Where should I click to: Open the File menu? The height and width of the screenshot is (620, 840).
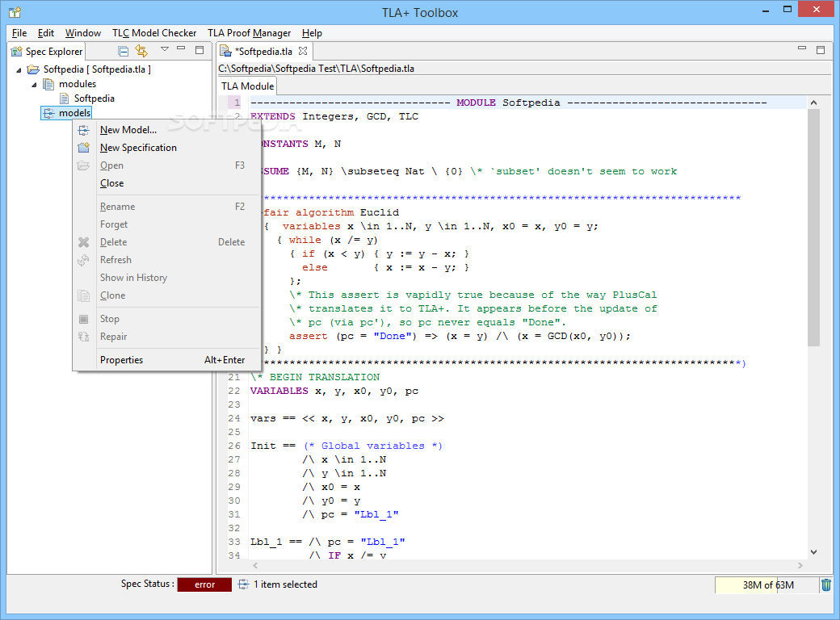click(19, 33)
